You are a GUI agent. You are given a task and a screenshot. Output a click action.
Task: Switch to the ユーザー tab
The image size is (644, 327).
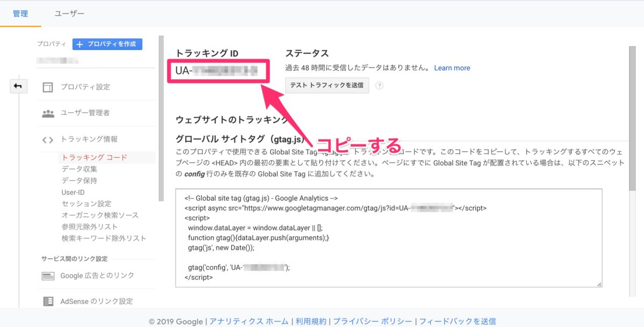click(69, 13)
